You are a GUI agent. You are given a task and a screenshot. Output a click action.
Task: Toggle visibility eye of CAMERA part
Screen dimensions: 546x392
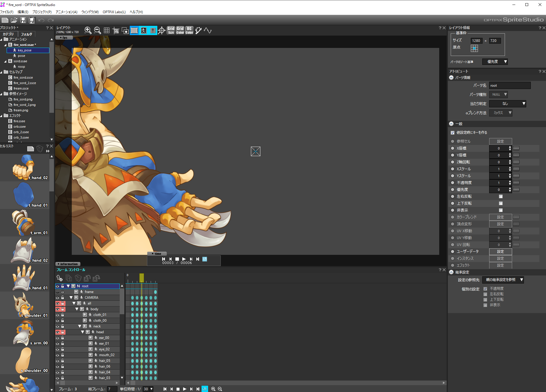[57, 298]
